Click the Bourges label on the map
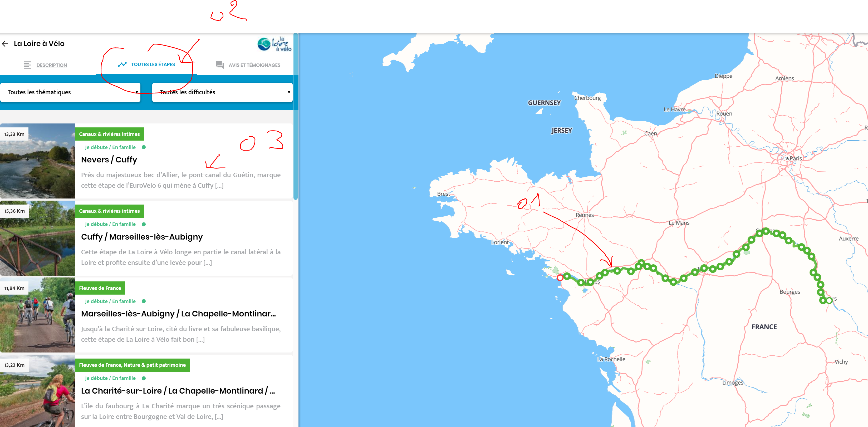868x427 pixels. coord(789,292)
